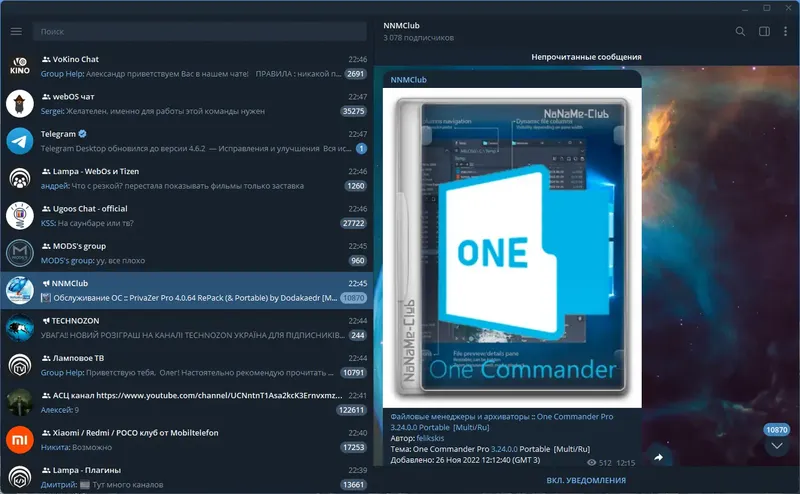
Task: Search inside the NNMClub channel
Action: pos(740,32)
